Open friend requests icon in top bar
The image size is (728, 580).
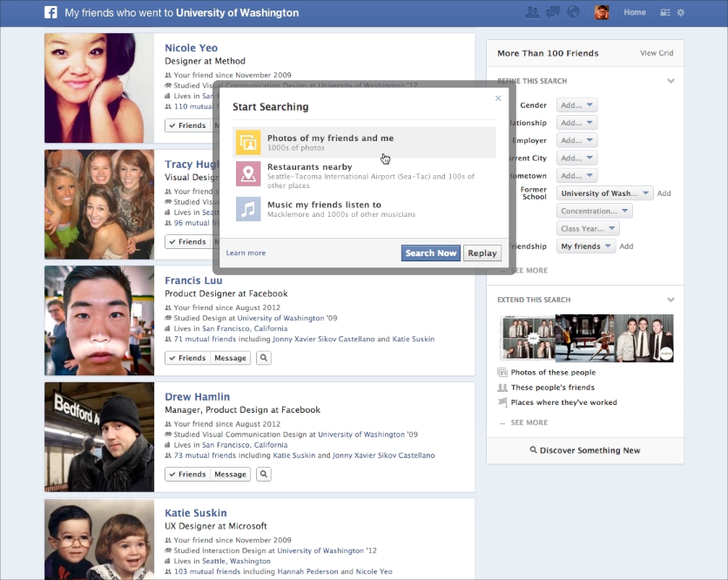pos(531,12)
